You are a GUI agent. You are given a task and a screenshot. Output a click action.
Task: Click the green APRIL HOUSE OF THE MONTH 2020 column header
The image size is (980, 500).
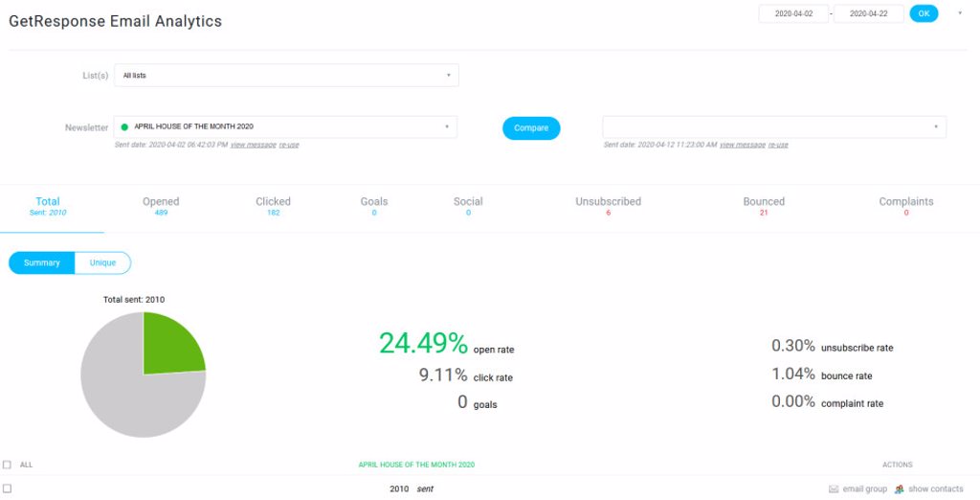[x=416, y=465]
